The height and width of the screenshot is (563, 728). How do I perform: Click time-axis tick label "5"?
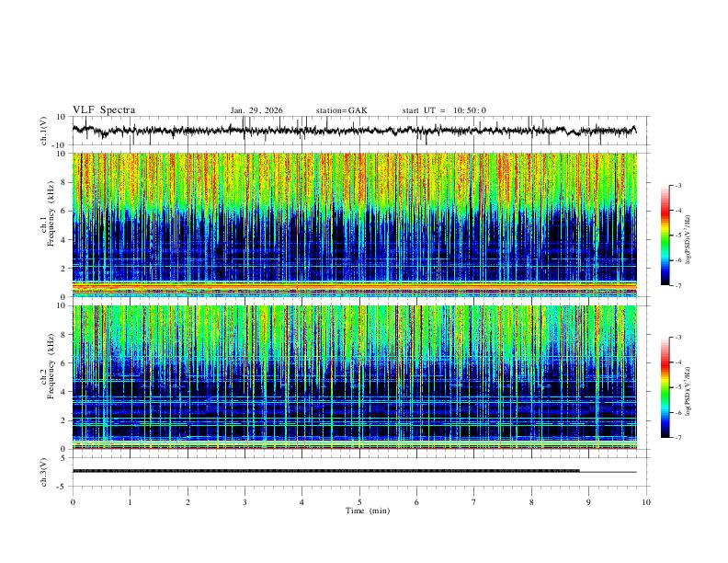(x=359, y=502)
